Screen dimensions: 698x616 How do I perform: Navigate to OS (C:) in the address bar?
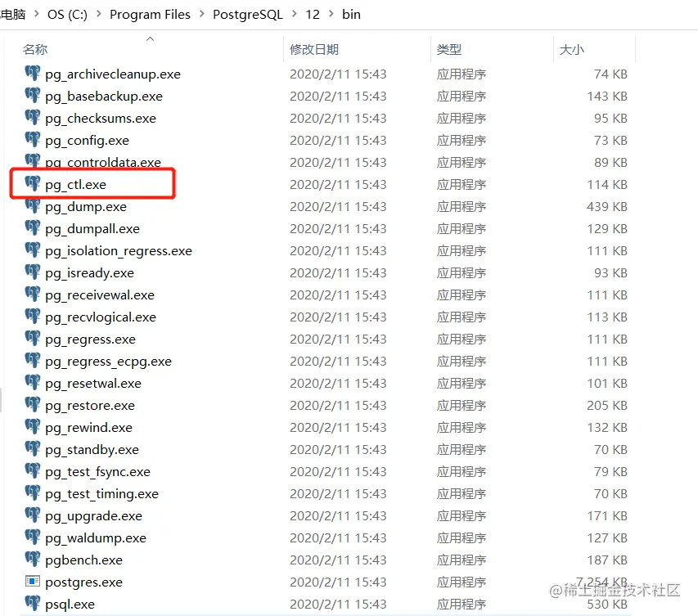(67, 15)
